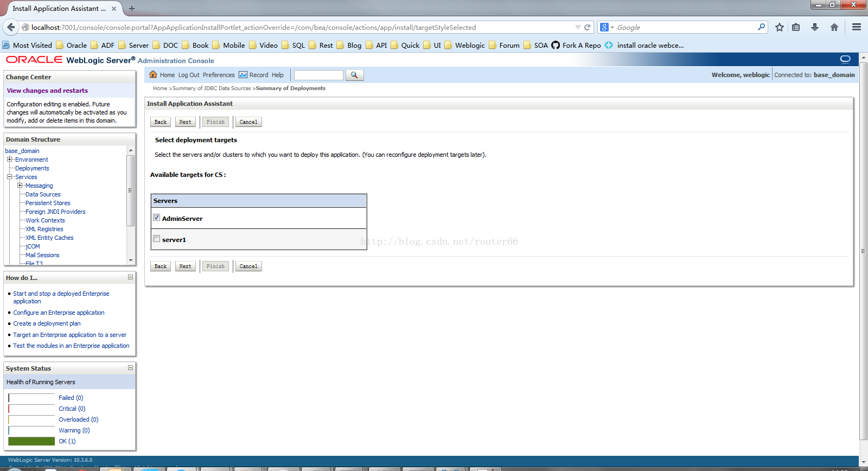Open Fork A Repo GitHub bookmark
Viewport: 868px width, 471px height.
pos(576,45)
